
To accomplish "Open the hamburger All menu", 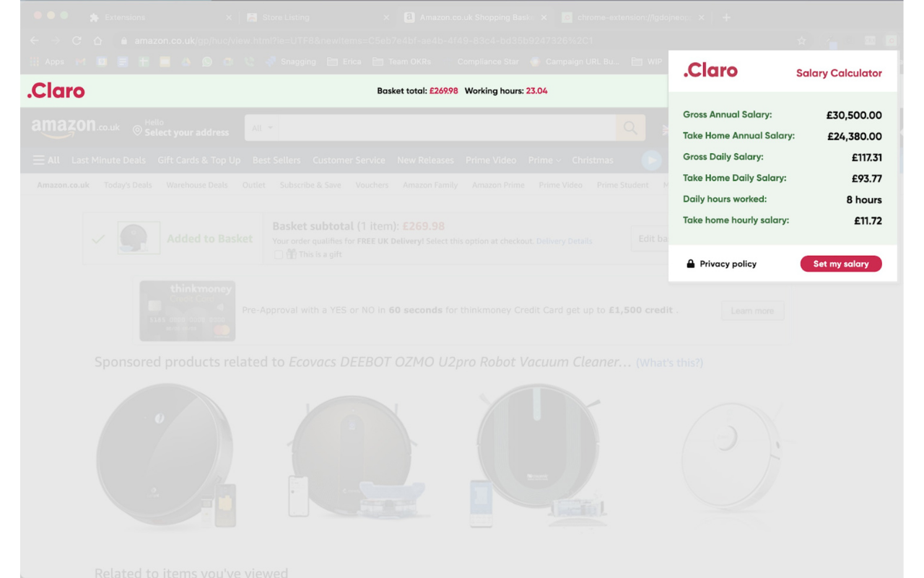I will tap(46, 160).
